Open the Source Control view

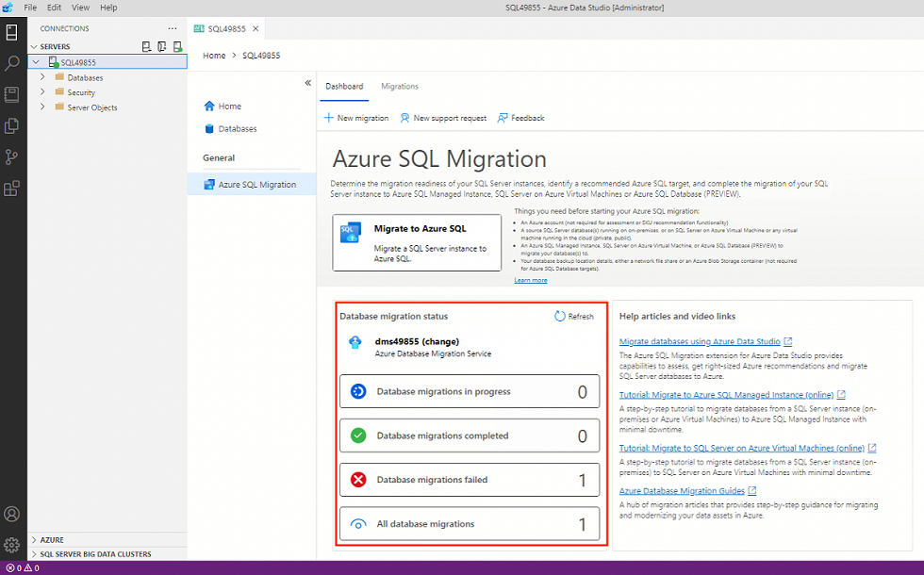click(x=11, y=157)
